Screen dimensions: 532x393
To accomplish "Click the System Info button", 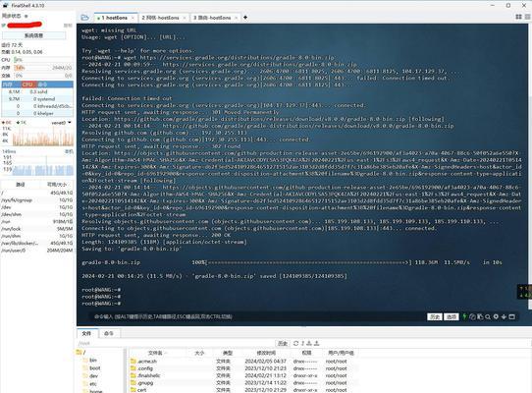I will coord(33,35).
